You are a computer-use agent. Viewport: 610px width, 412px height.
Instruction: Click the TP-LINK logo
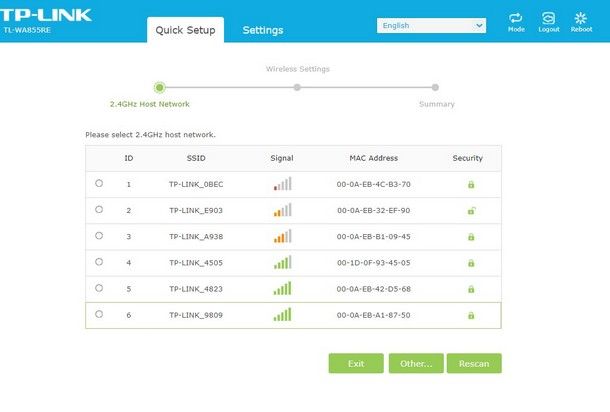[x=46, y=15]
